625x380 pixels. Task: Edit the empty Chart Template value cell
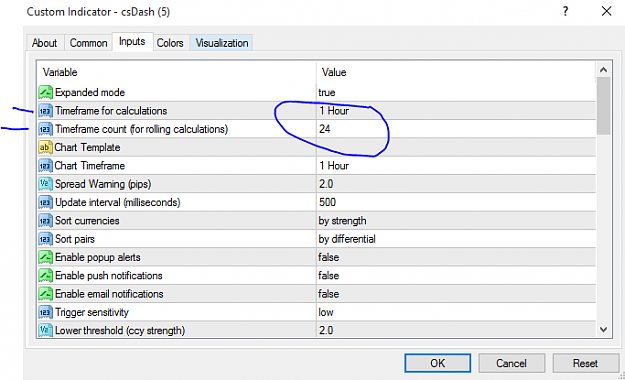[x=456, y=147]
